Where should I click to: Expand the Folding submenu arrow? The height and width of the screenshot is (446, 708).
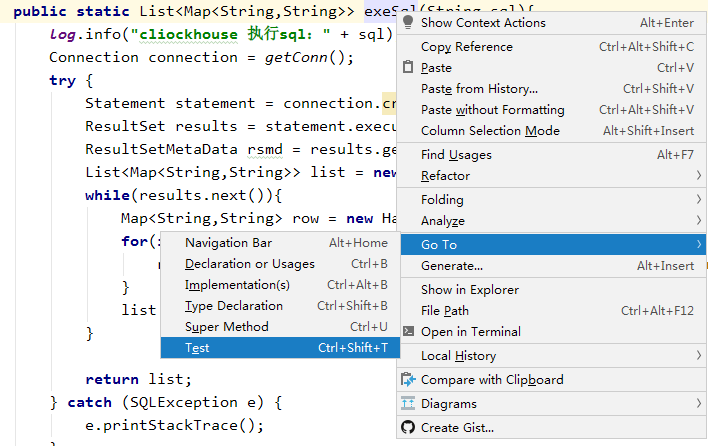pyautogui.click(x=698, y=200)
